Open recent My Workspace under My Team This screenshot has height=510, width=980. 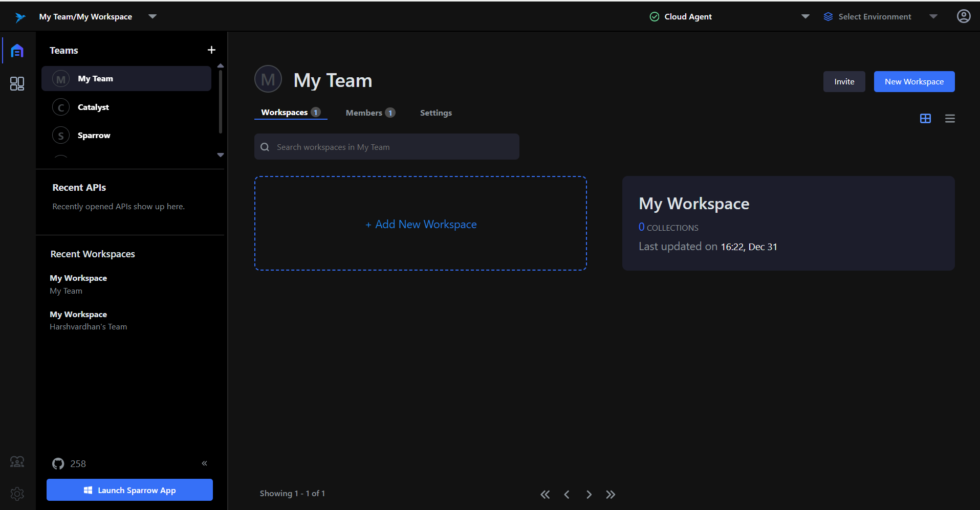point(78,284)
